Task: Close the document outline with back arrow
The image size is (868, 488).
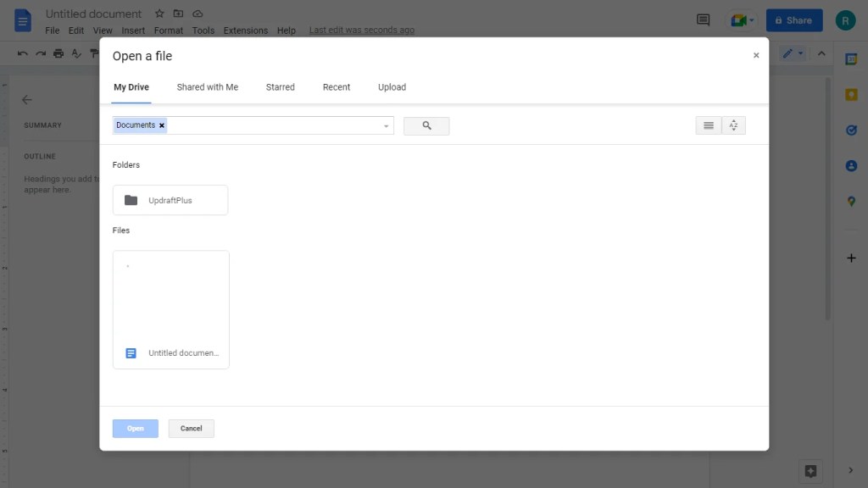Action: pos(26,100)
